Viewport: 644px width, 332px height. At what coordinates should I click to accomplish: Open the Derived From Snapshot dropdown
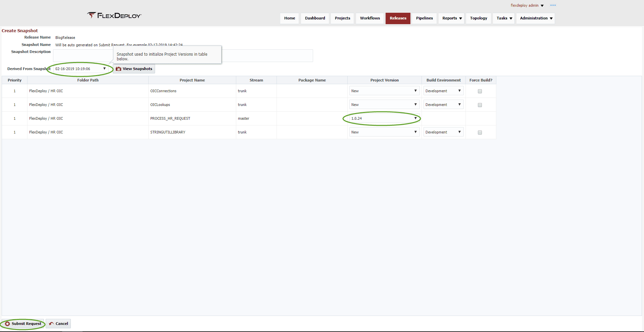(x=81, y=69)
